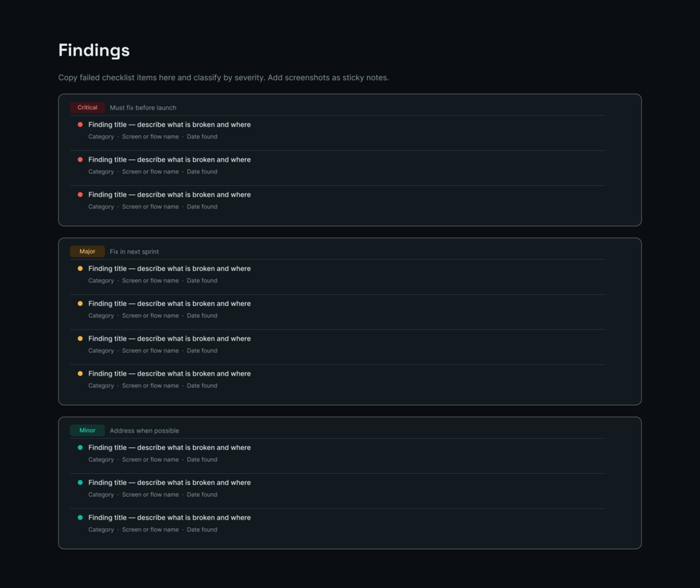
Task: Click the 'Must fix before launch' label
Action: 143,107
